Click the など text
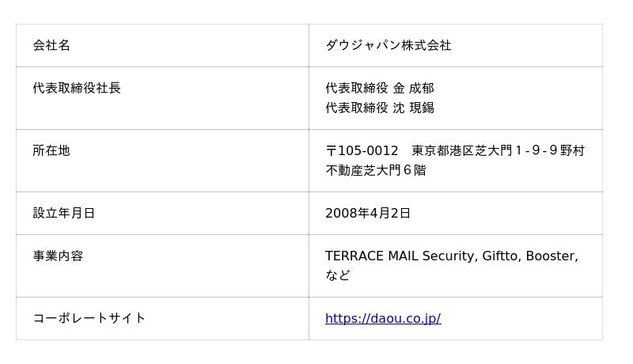Viewport: 633px width, 364px height. (337, 276)
